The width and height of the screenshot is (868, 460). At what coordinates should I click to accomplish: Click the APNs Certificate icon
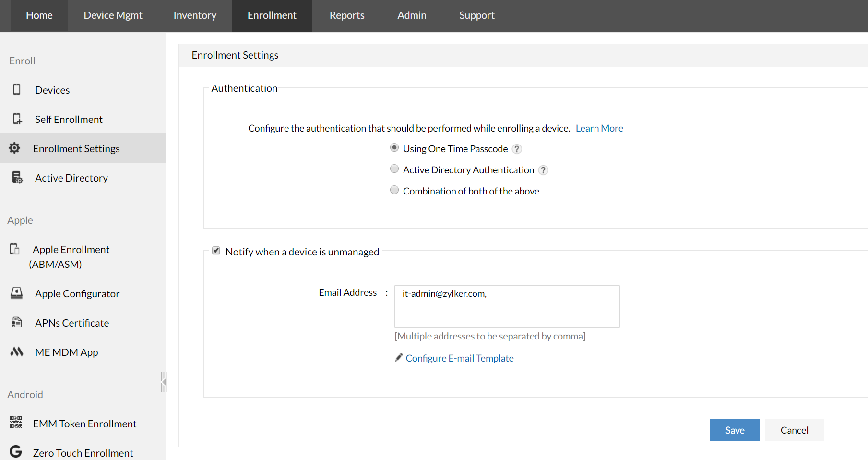[x=17, y=323]
